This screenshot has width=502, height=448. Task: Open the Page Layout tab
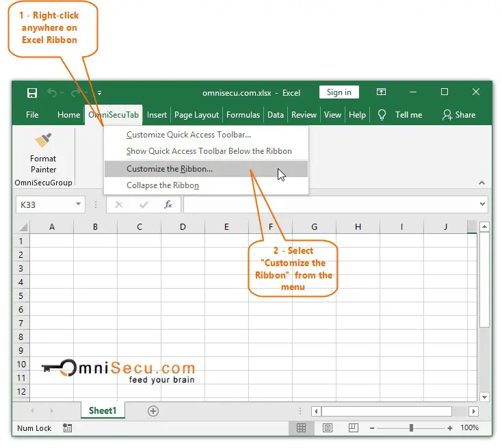(196, 115)
